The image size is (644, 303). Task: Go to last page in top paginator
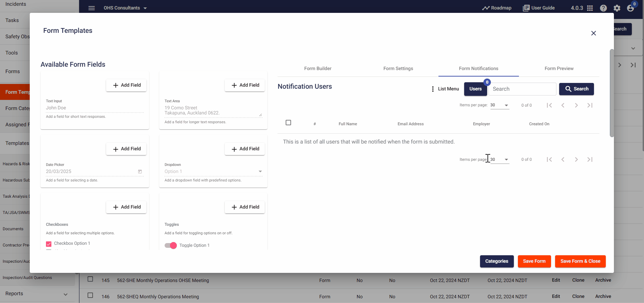pyautogui.click(x=590, y=105)
